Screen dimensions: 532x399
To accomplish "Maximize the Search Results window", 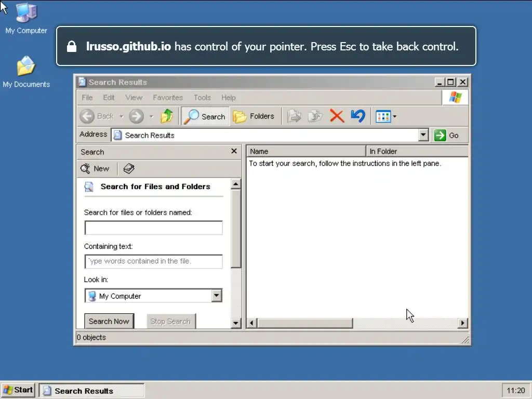I will coord(450,82).
